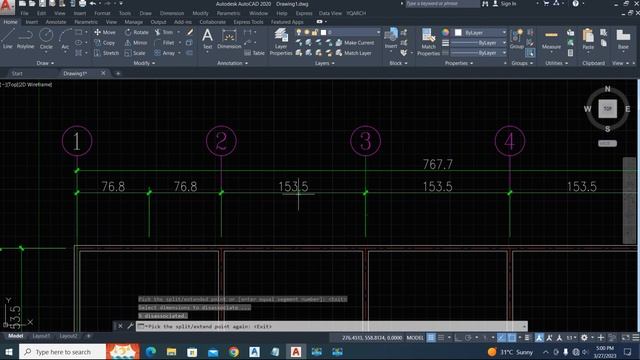
Task: Activate the Mirror command
Action: coord(136,42)
